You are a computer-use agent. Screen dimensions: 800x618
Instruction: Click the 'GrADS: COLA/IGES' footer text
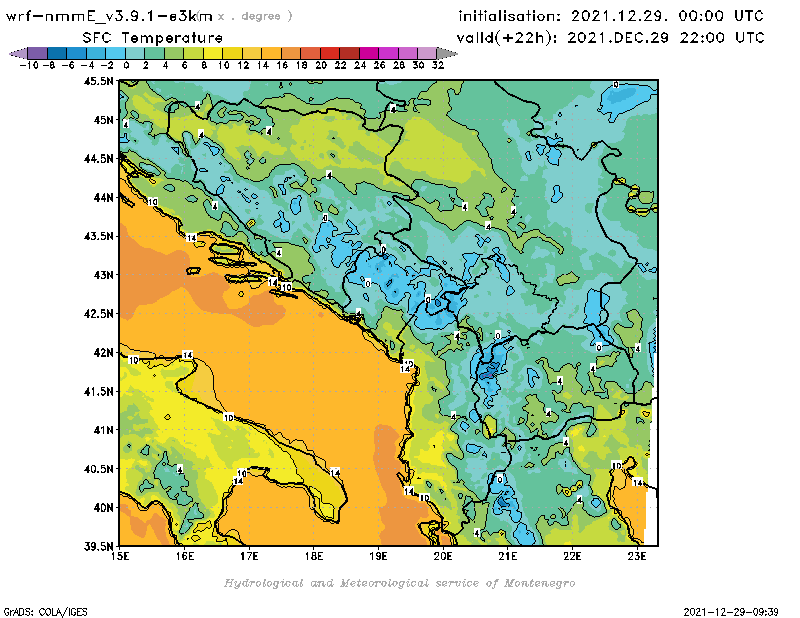[x=45, y=611]
